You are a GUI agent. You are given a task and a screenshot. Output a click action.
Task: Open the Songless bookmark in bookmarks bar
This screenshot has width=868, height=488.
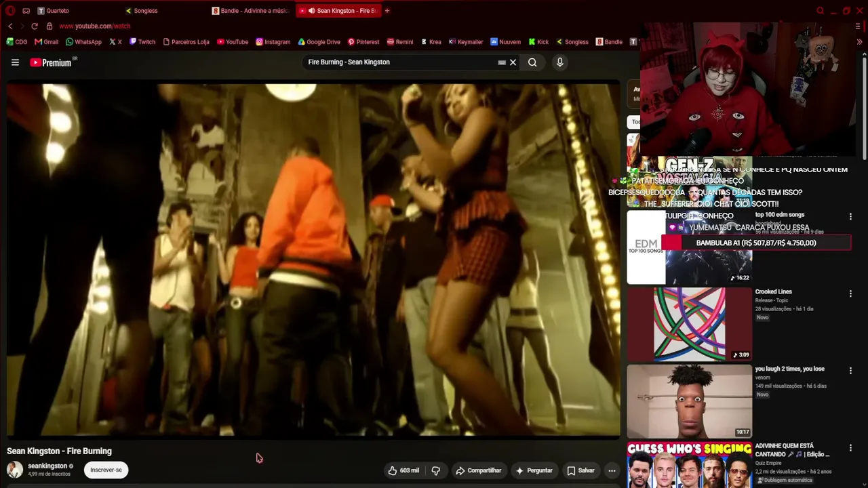572,42
